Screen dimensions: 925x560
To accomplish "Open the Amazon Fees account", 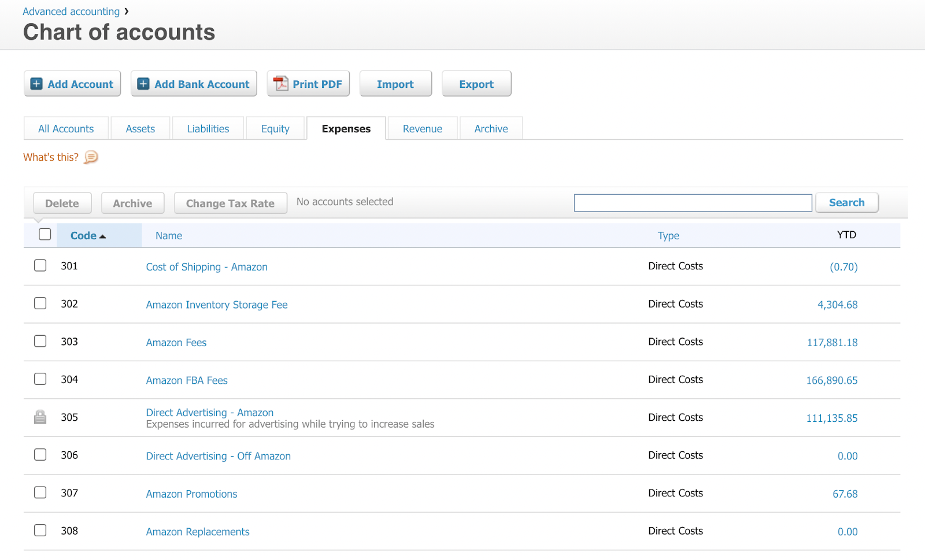I will tap(176, 343).
